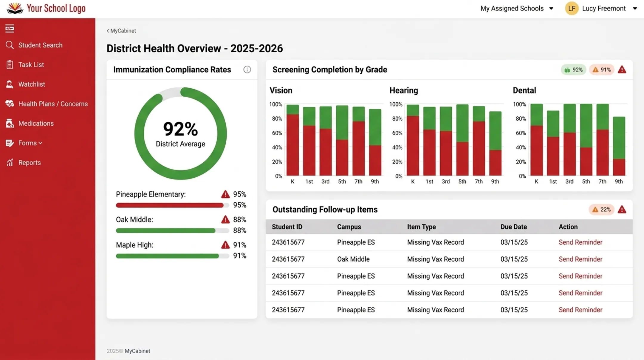
Task: Click the Student ID column header
Action: click(287, 227)
